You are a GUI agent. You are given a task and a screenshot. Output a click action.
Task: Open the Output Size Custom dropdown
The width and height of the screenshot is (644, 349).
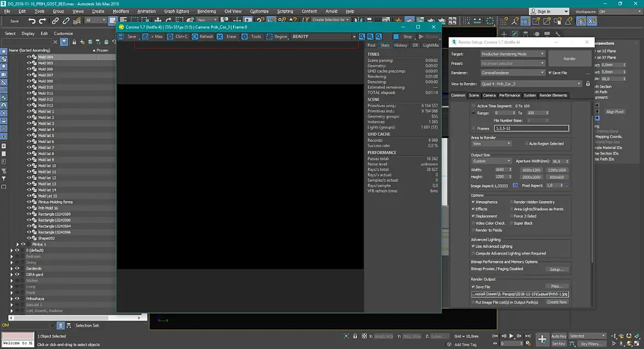tap(492, 161)
